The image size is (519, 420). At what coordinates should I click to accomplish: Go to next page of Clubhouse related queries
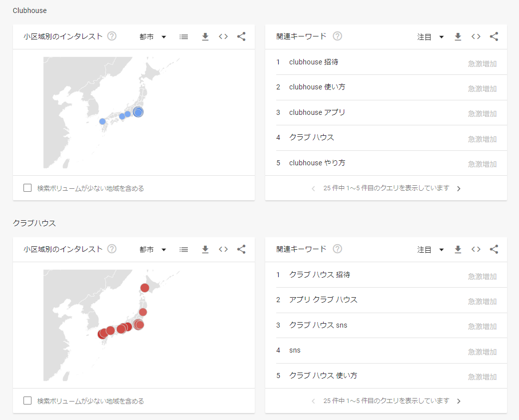pos(459,189)
